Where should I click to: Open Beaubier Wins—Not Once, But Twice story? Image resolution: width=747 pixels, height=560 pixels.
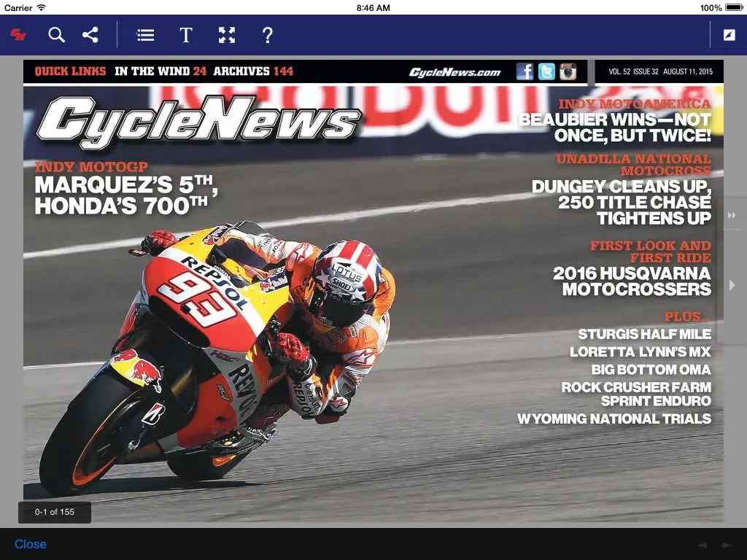point(614,127)
